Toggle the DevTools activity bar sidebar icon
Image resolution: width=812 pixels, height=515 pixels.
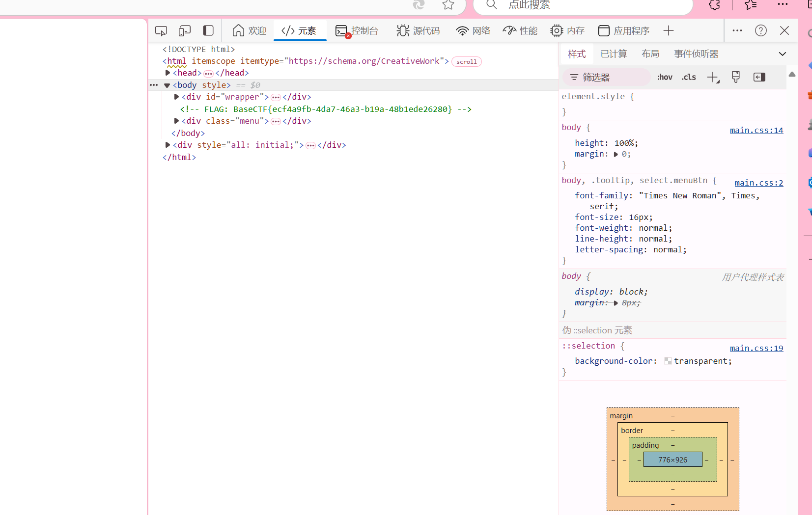208,30
